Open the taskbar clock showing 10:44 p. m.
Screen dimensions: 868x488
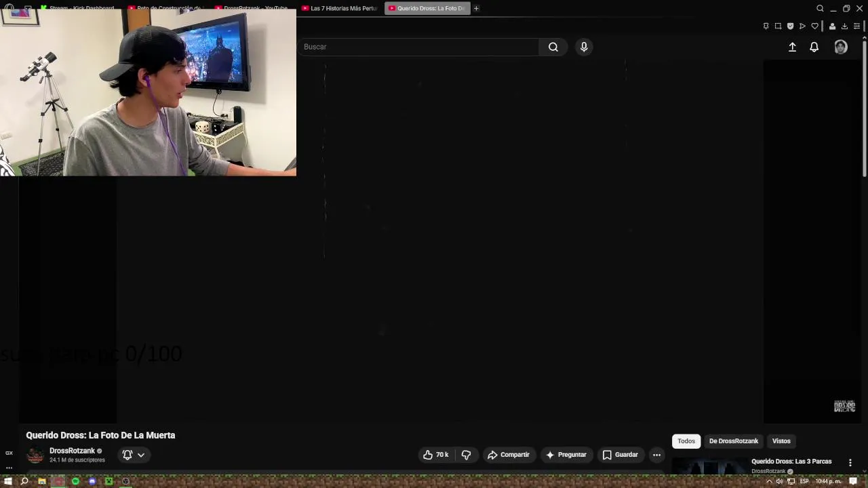coord(828,481)
